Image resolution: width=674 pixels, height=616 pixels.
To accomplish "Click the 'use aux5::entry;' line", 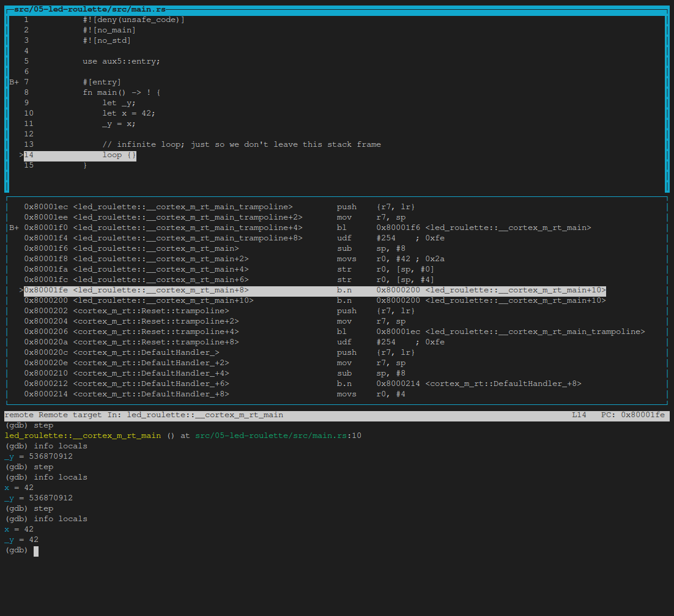I will tap(121, 61).
